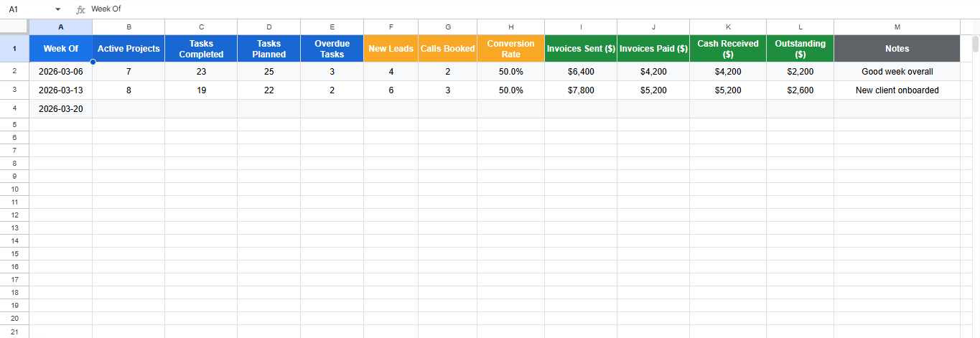The height and width of the screenshot is (338, 980).
Task: Select the Conversion Rate header cell
Action: pyautogui.click(x=510, y=49)
